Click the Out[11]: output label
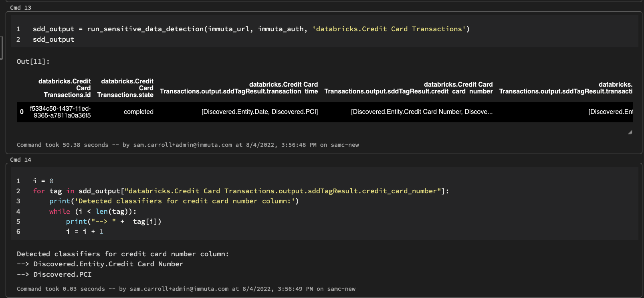 (33, 61)
